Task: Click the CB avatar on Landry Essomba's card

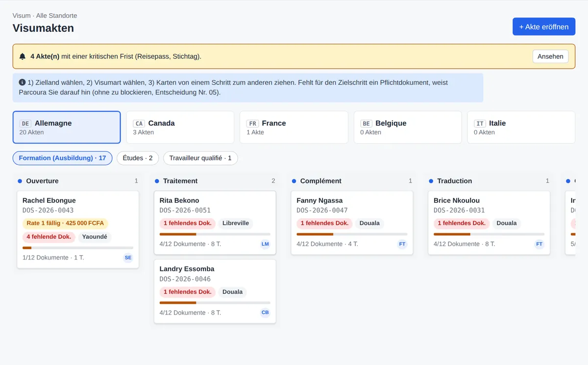Action: [x=265, y=313]
